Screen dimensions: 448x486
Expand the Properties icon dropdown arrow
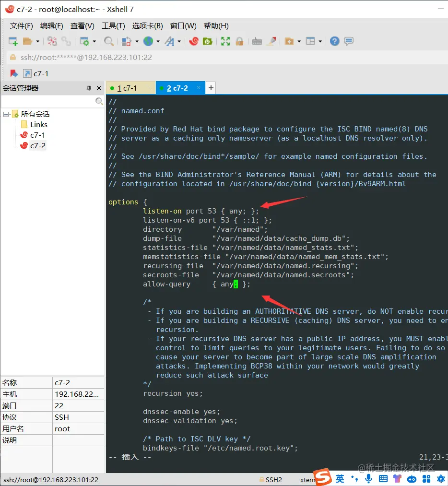pos(94,41)
